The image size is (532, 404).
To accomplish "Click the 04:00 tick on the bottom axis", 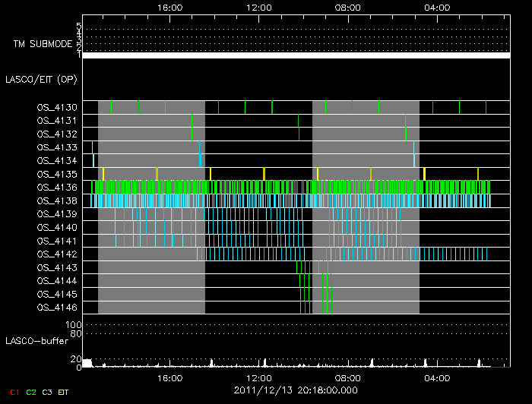I will point(436,378).
